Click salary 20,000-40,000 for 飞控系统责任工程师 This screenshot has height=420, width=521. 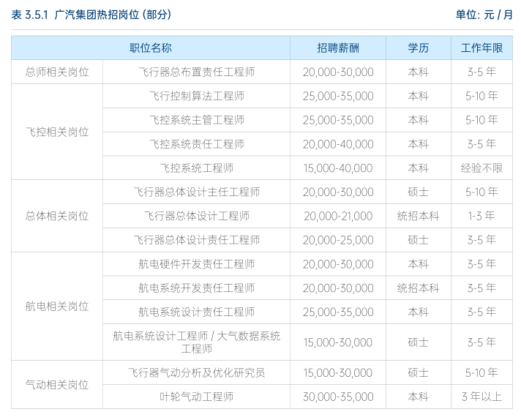coord(338,144)
